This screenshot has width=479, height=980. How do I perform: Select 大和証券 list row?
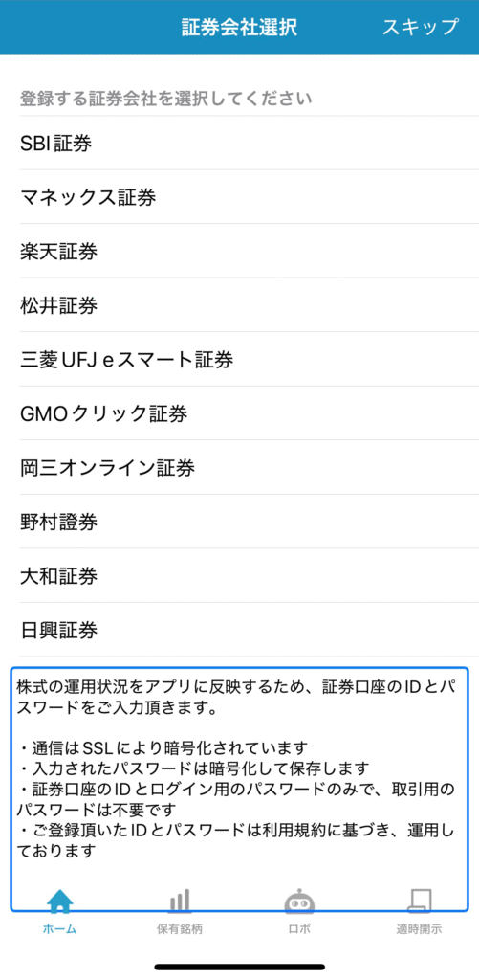pos(239,575)
